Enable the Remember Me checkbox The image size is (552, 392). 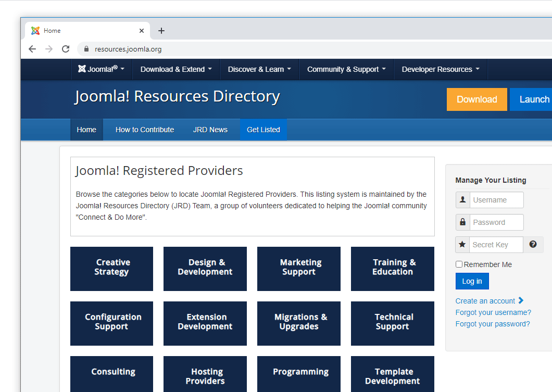[x=459, y=264]
